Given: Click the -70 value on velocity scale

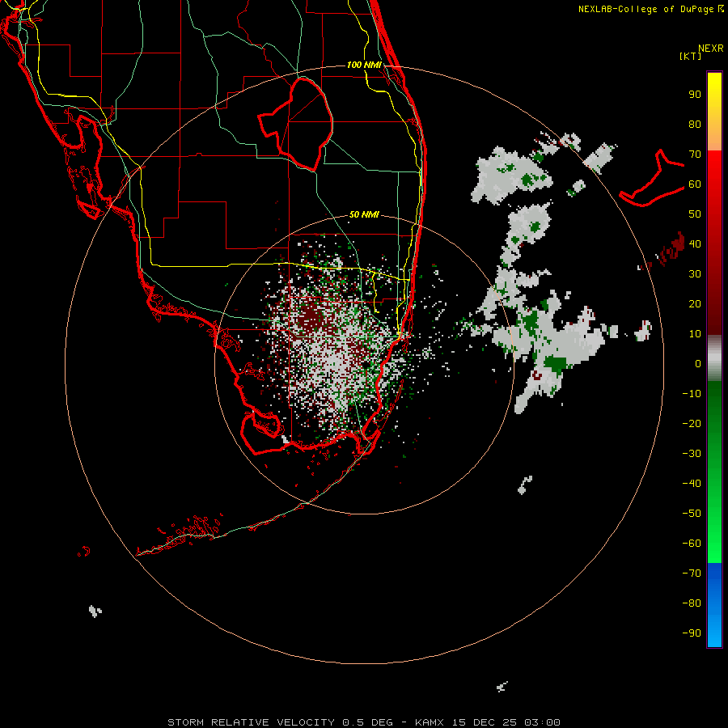Looking at the screenshot, I should [692, 574].
